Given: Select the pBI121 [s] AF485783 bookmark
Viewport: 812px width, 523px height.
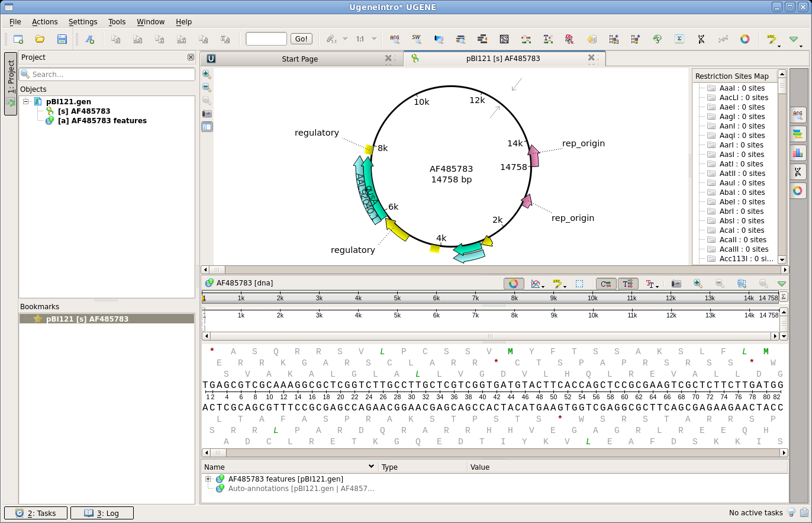Looking at the screenshot, I should [107, 319].
